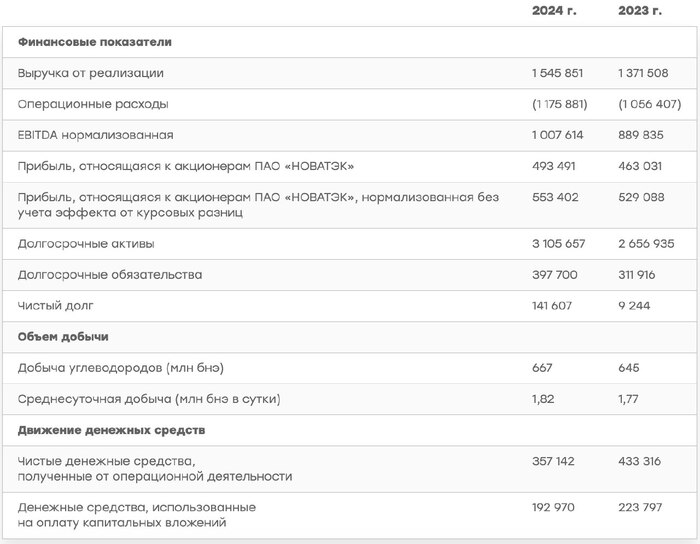Click the 2023 г. column header

click(x=640, y=11)
